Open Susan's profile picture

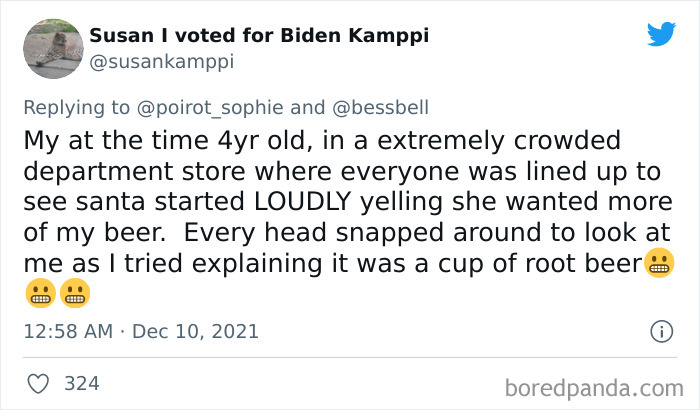(52, 47)
